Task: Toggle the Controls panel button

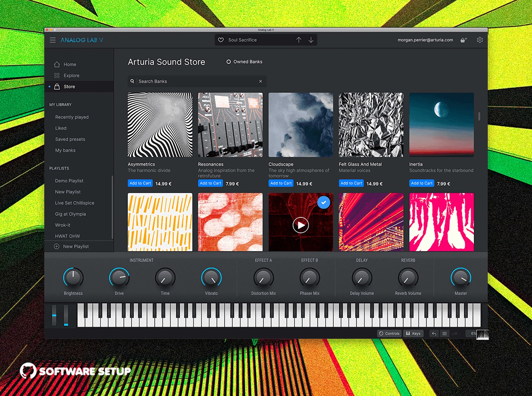Action: tap(389, 333)
